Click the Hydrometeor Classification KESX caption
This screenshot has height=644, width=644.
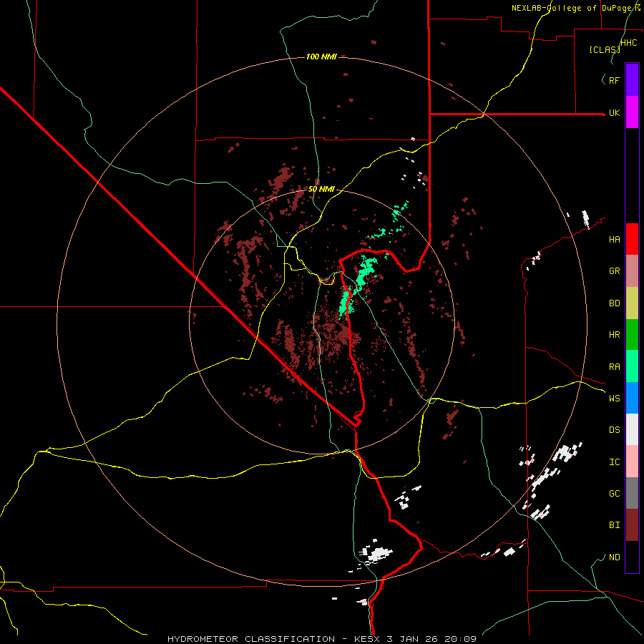(x=322, y=639)
